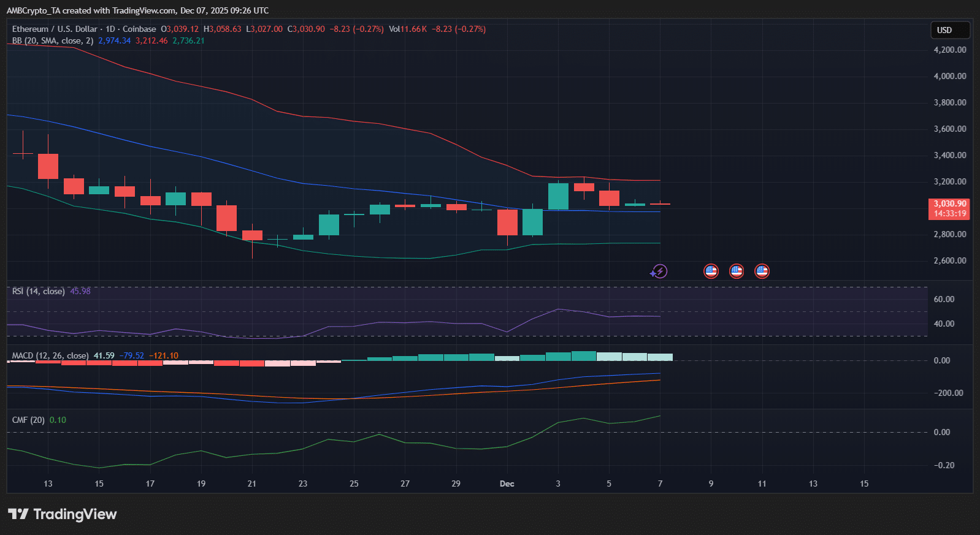Click the last US flag event icon
This screenshot has height=535, width=980.
[x=762, y=271]
